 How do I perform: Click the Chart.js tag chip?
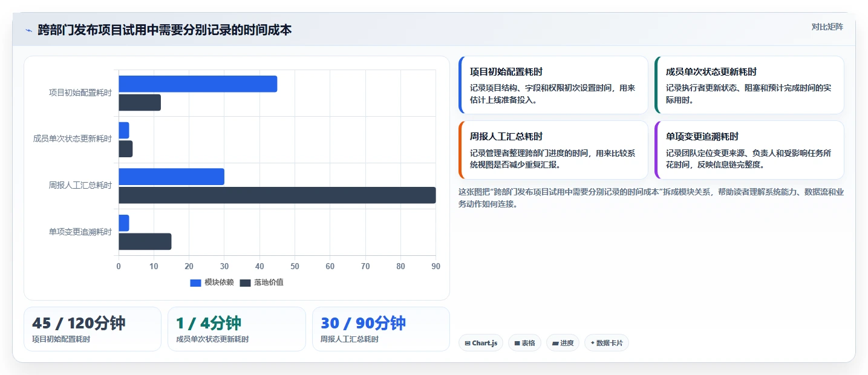(481, 343)
